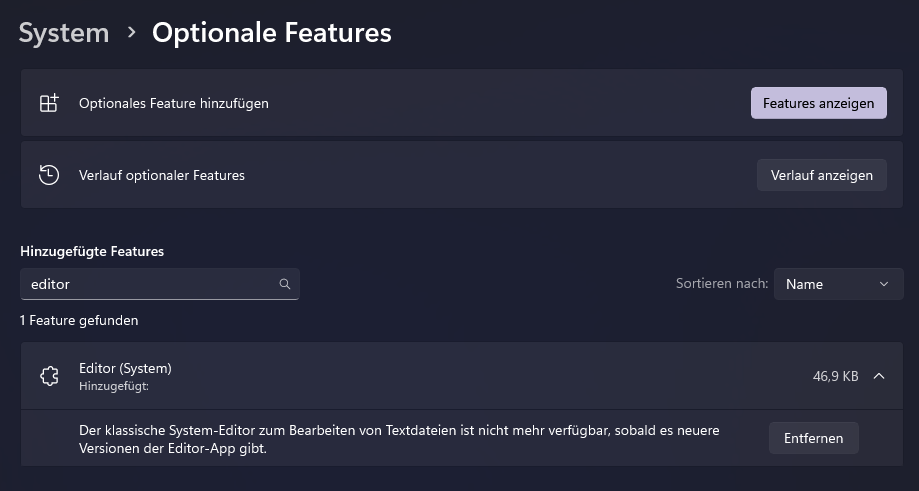The height and width of the screenshot is (491, 919).
Task: Click the puzzle piece icon beside Editor (System)
Action: click(x=48, y=376)
